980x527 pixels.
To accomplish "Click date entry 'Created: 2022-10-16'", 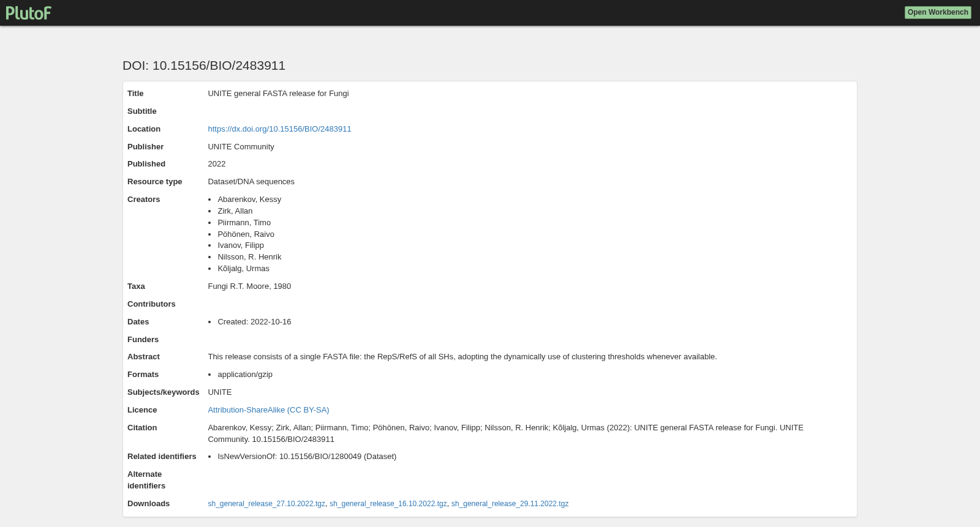I will click(x=254, y=322).
